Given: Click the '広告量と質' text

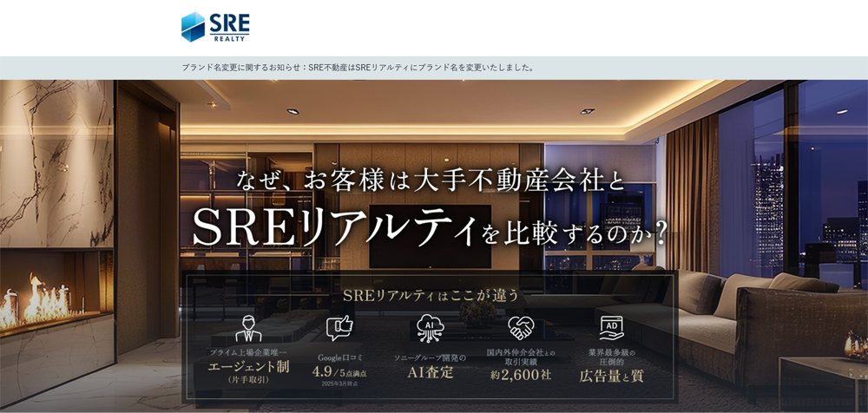Looking at the screenshot, I should pyautogui.click(x=612, y=376).
